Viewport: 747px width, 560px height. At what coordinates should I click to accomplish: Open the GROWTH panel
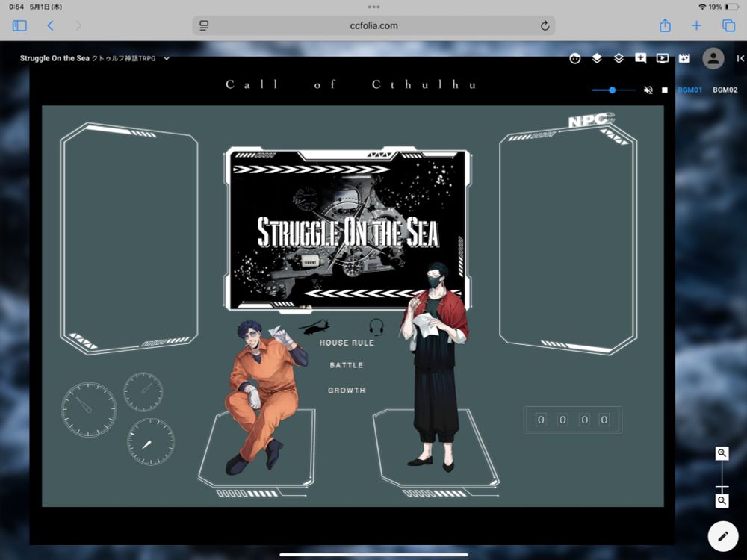click(x=347, y=390)
